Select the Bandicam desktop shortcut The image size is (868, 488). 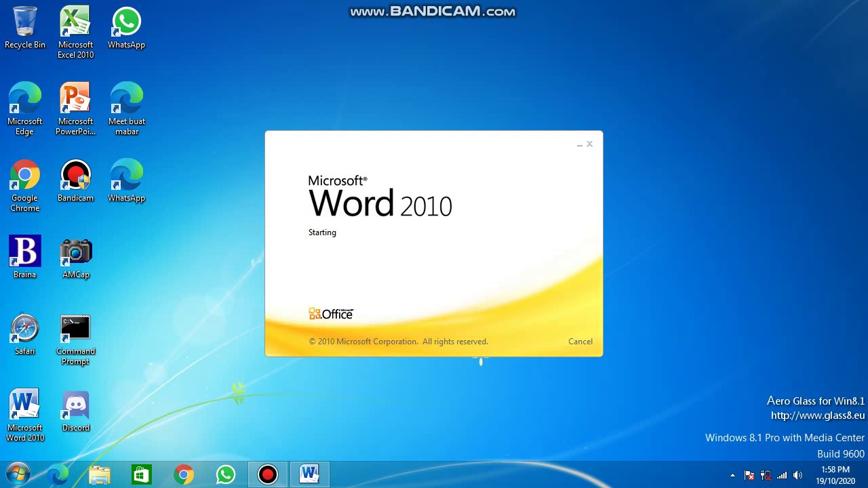(75, 181)
